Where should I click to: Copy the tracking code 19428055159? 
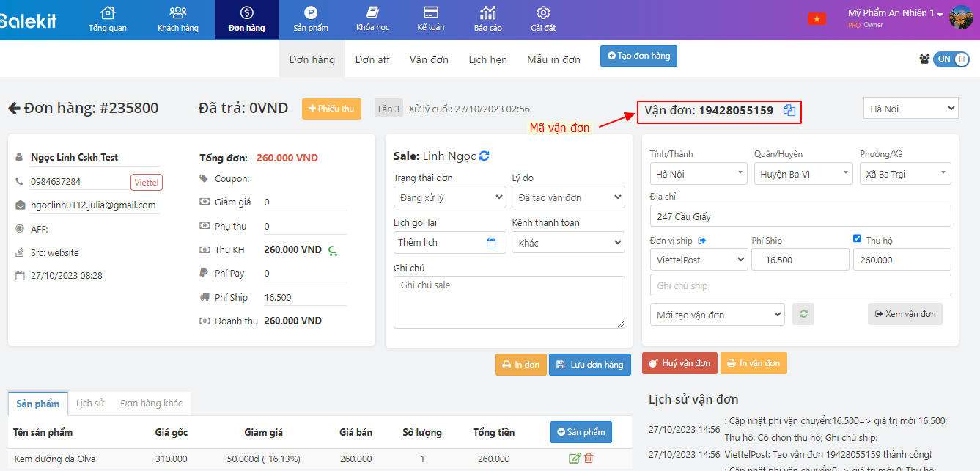point(789,110)
